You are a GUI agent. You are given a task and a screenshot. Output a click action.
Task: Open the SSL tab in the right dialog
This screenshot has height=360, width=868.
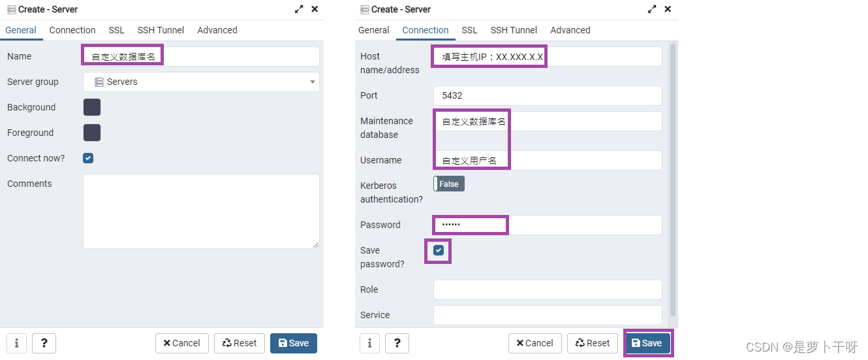(469, 30)
